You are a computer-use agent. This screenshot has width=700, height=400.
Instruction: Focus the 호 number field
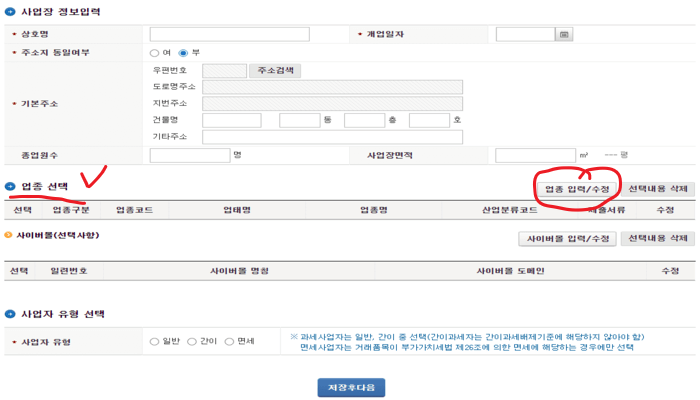coord(429,121)
